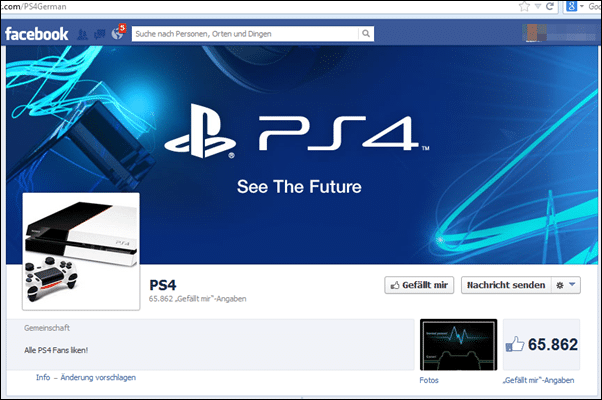
Task: Click 65.862 Gefällt mir-Angaben under title
Action: point(198,299)
